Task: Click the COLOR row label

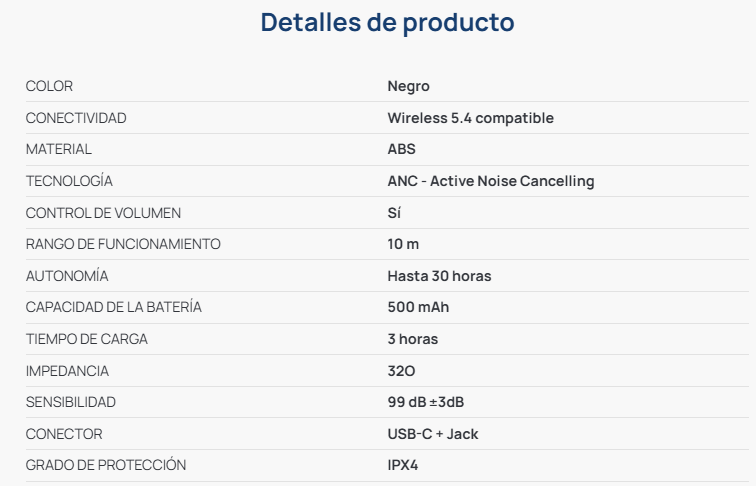Action: 49,86
